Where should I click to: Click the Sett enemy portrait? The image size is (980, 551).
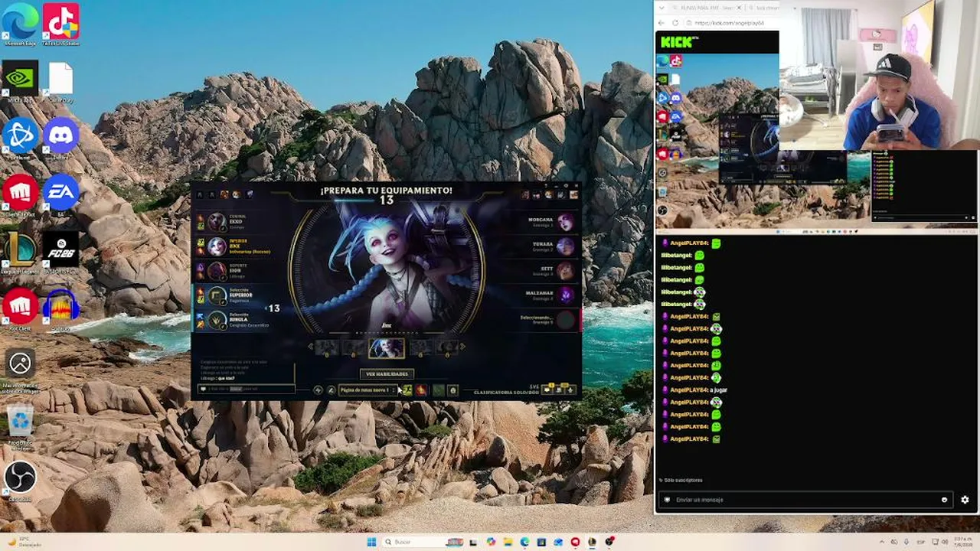click(566, 270)
